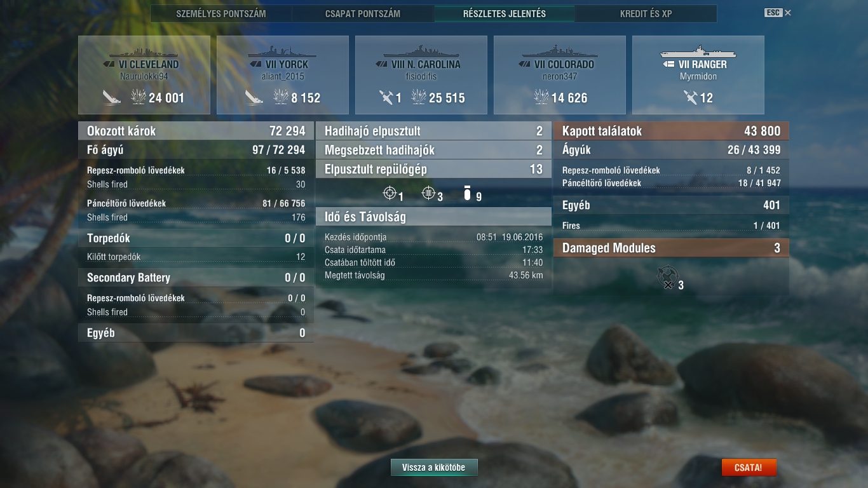Click the damaged module icon under Damaged Modules
The height and width of the screenshot is (488, 868).
pyautogui.click(x=666, y=278)
